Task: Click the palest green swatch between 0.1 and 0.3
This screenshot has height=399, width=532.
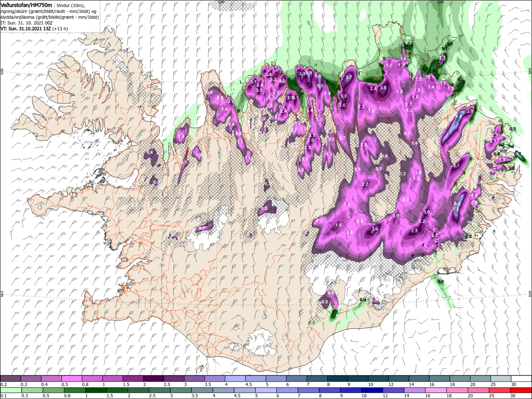Action: pos(11,390)
